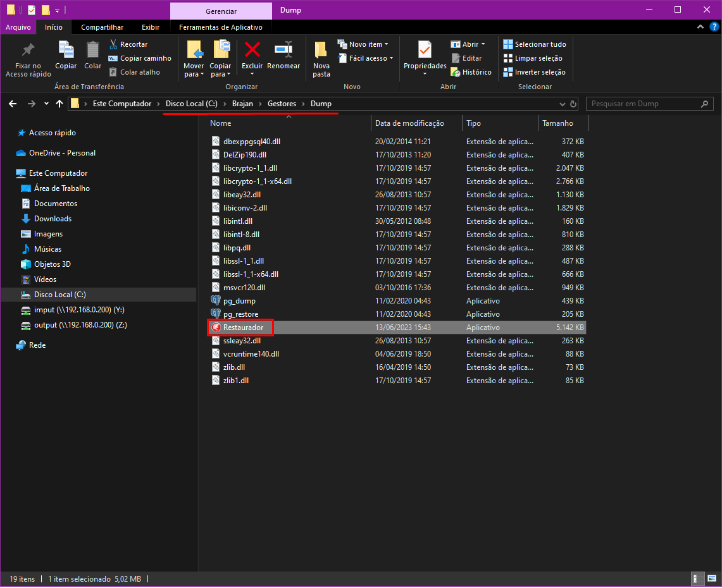Collapse the ribbon with the chevron arrow
Viewport: 722px width, 588px height.
[700, 27]
